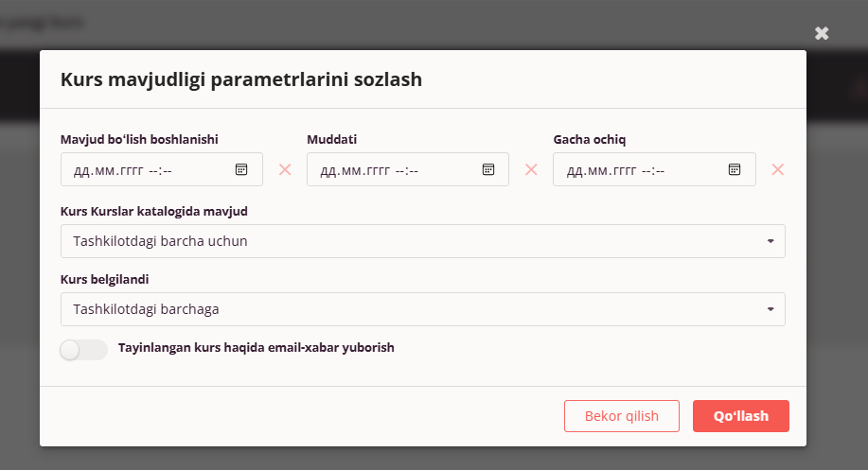
Task: Cancel with Bekor qilish button
Action: [x=622, y=416]
